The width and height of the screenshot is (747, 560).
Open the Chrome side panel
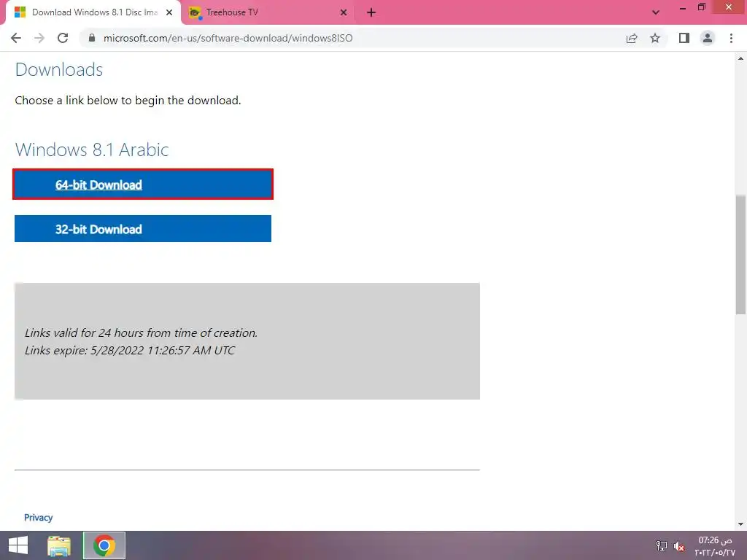[x=684, y=38]
